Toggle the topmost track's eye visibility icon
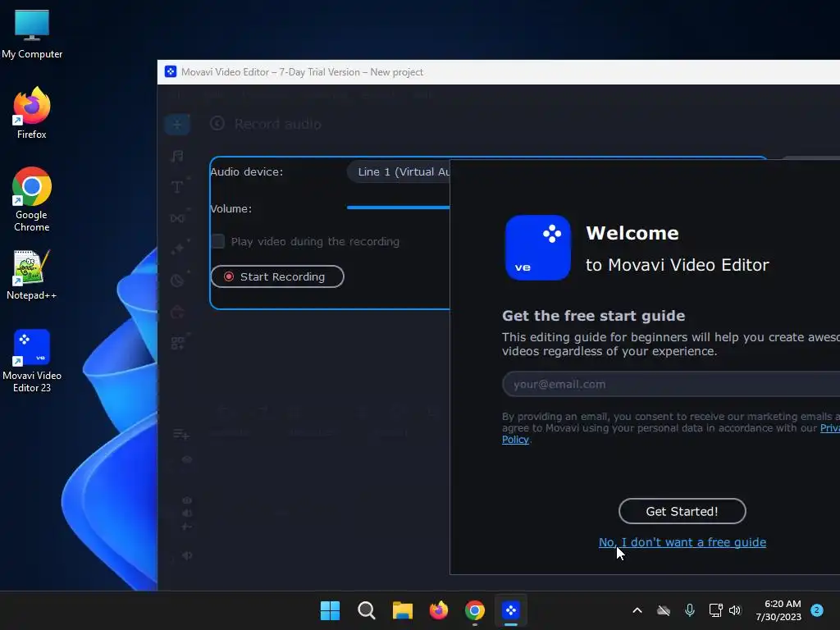The image size is (840, 630). (x=187, y=459)
